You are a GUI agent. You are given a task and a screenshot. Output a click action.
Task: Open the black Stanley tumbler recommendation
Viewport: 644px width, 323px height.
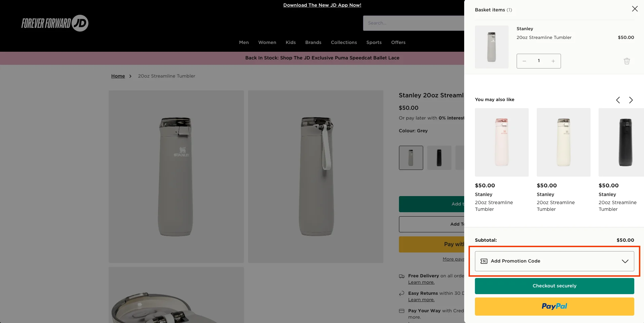621,142
